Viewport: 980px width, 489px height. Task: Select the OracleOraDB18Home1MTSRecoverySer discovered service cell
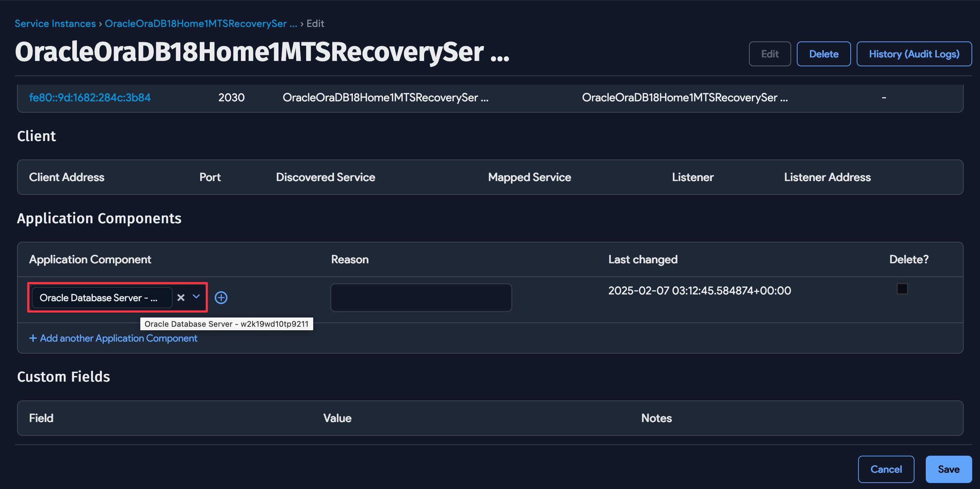pos(385,97)
